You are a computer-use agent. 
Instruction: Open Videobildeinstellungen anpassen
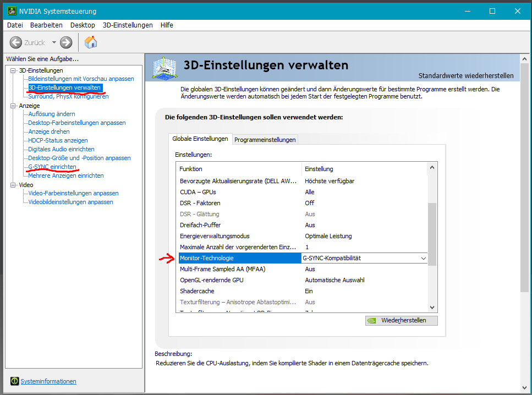pyautogui.click(x=70, y=202)
